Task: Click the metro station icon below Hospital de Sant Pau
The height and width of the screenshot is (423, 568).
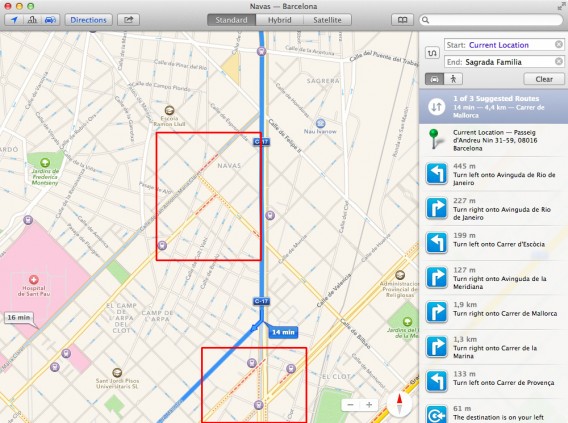Action: pos(66,353)
